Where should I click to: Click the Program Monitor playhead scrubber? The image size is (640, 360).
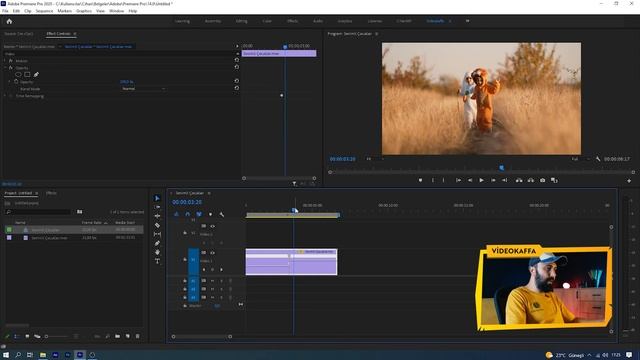click(x=502, y=168)
